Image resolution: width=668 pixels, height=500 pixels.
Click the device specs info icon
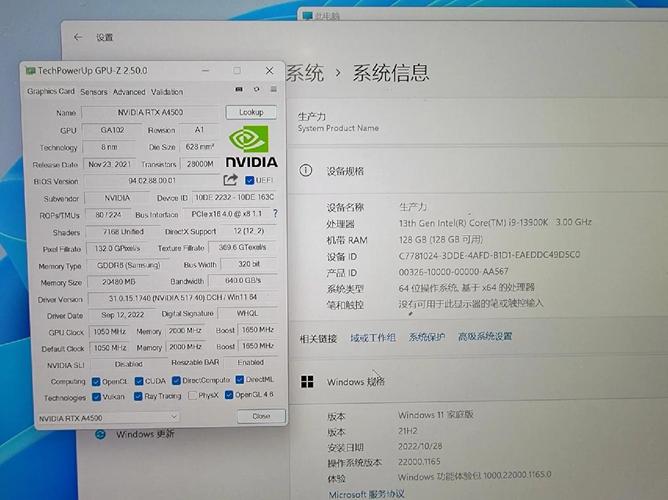pyautogui.click(x=305, y=171)
